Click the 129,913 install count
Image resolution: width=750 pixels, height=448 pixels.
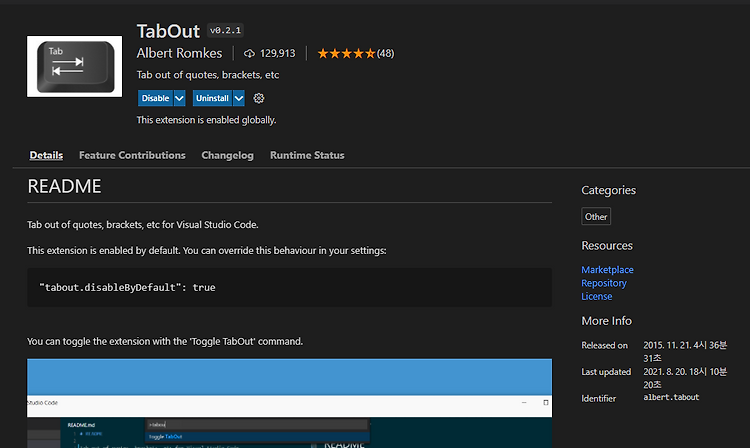(278, 54)
